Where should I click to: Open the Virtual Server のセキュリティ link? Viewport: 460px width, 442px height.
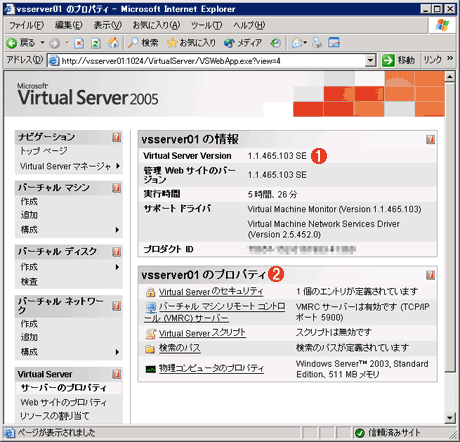point(211,292)
